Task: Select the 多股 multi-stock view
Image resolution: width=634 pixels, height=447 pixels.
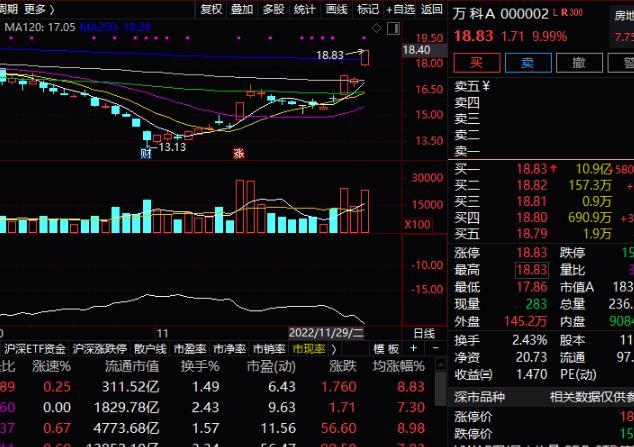Action: pos(272,9)
